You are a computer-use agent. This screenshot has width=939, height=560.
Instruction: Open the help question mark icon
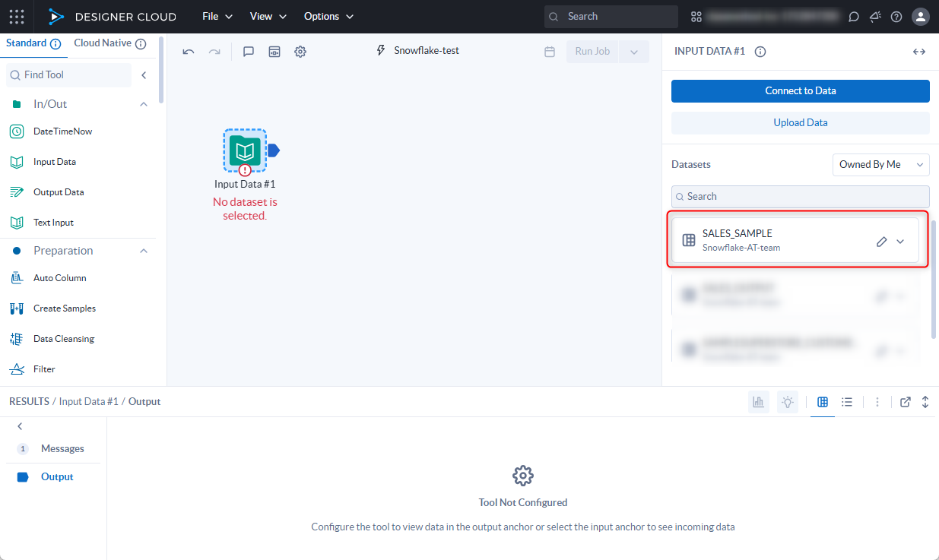pyautogui.click(x=896, y=17)
